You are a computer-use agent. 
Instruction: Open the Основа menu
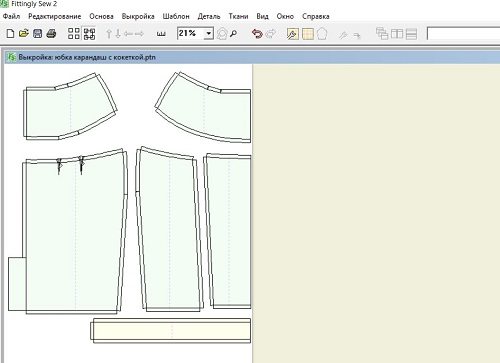pos(101,16)
